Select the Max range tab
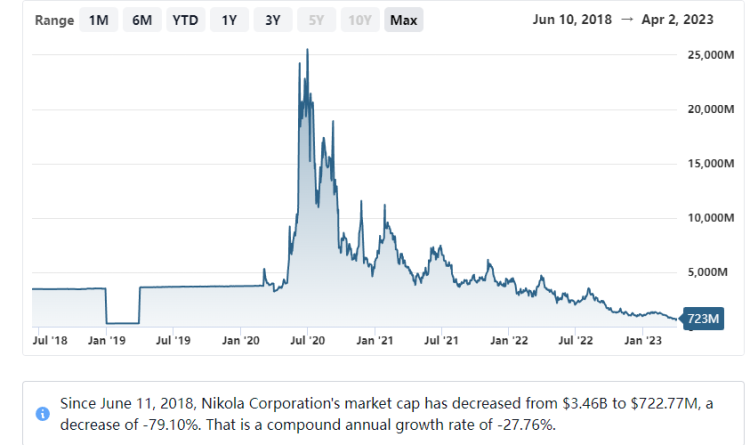 point(404,20)
